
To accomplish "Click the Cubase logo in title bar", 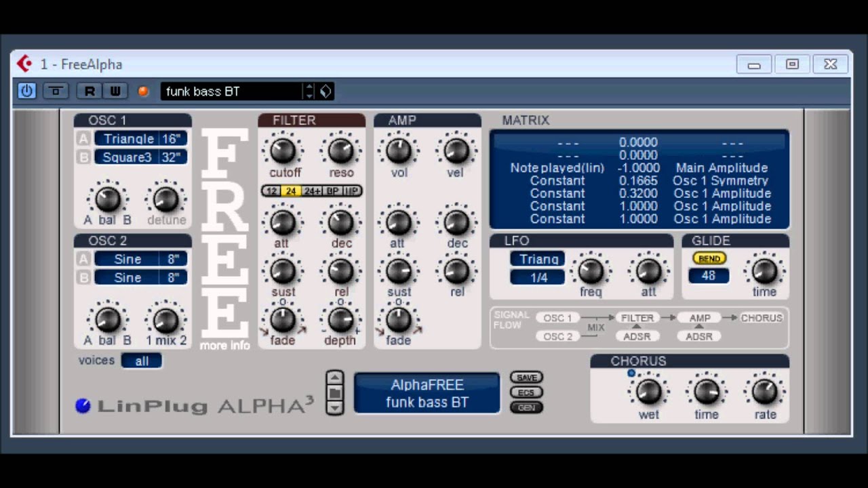I will point(25,64).
